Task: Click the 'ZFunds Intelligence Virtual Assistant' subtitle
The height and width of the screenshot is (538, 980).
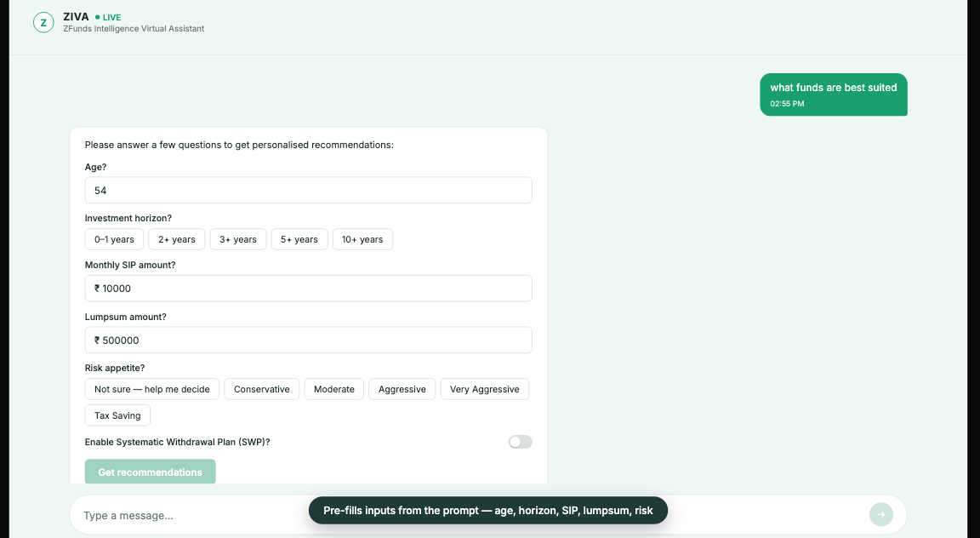Action: pyautogui.click(x=134, y=29)
